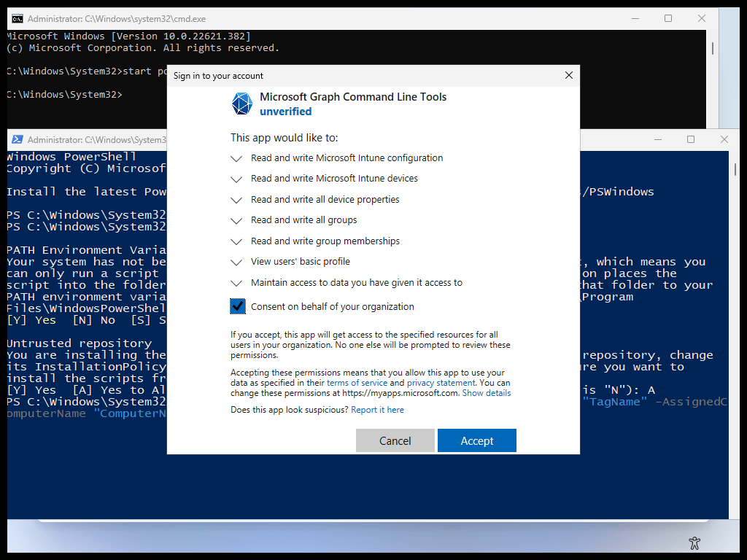Click the accessibility icon in the bottom corner
Screen dimensions: 747x560
coord(694,542)
